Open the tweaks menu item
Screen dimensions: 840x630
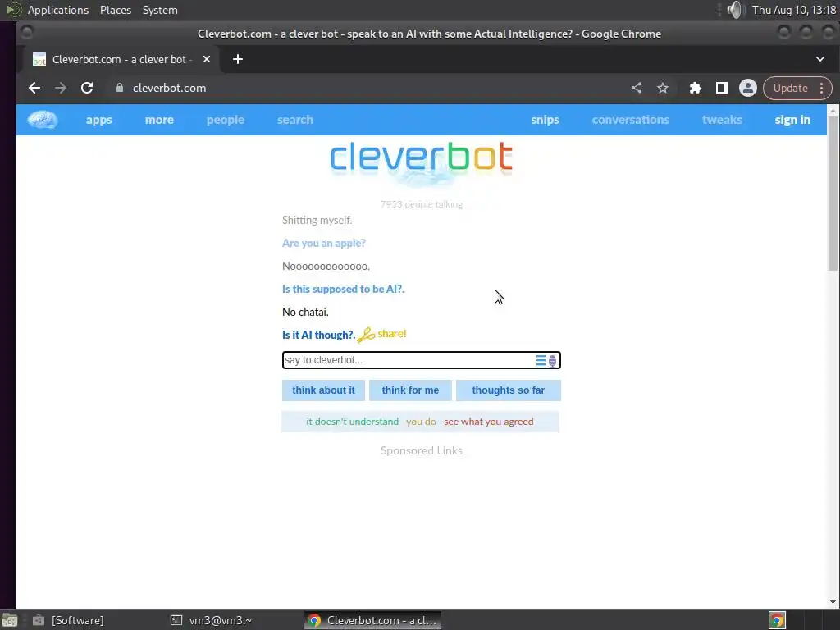click(x=722, y=120)
